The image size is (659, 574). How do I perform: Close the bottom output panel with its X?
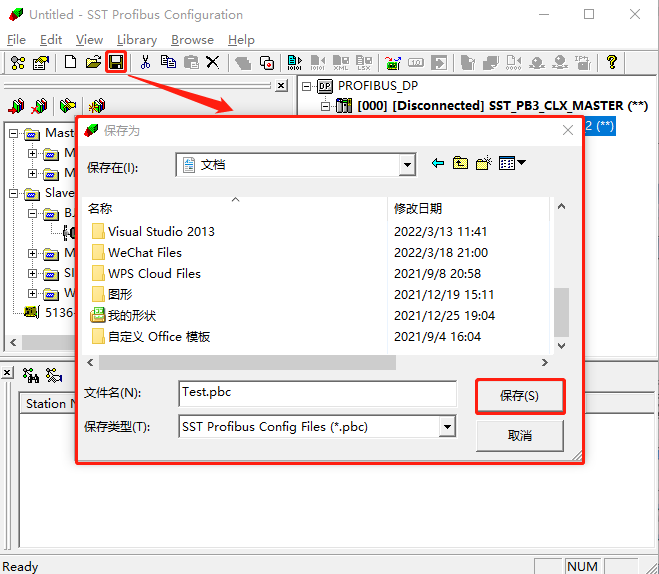point(7,373)
